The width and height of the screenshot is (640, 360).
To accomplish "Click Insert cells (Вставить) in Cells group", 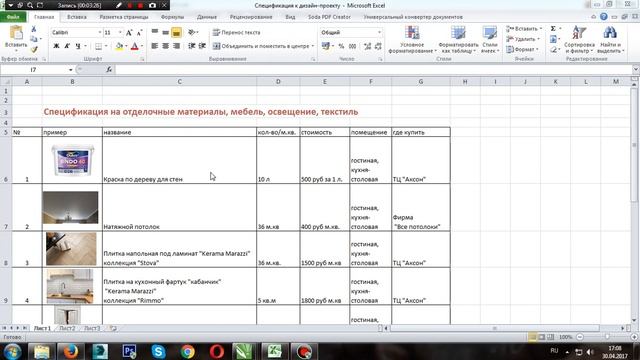I will [x=524, y=29].
